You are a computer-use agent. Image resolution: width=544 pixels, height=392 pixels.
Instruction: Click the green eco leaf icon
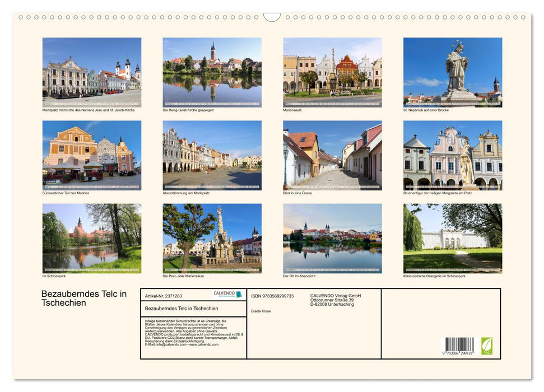pyautogui.click(x=487, y=346)
